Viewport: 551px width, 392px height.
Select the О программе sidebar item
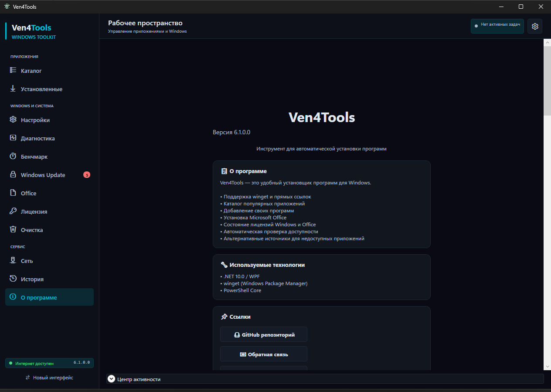[x=49, y=297]
